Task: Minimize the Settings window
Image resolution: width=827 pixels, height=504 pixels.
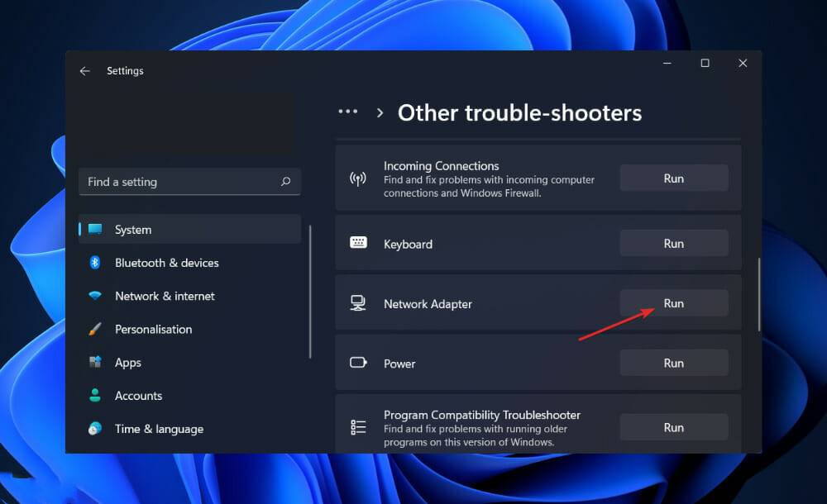Action: tap(667, 64)
